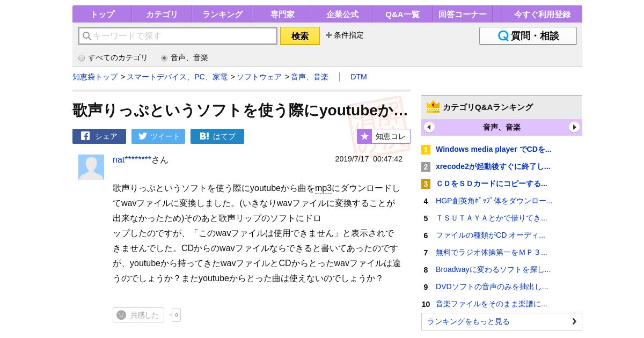Click 今すぐ利用登録 in the top bar
Image resolution: width=644 pixels, height=338 pixels.
542,14
